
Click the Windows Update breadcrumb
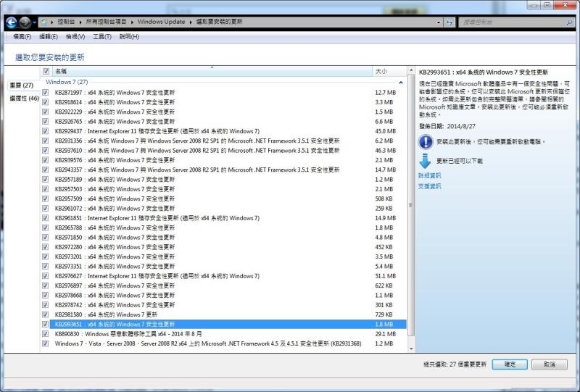(161, 22)
